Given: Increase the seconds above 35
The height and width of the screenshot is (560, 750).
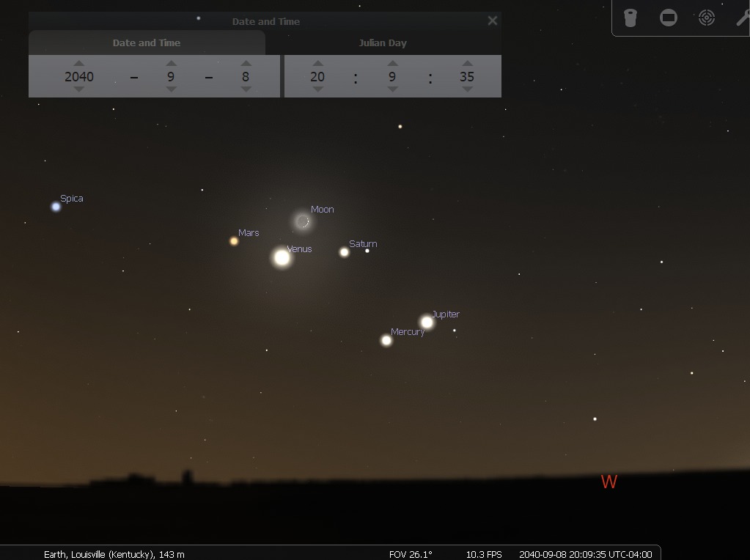Looking at the screenshot, I should [467, 63].
